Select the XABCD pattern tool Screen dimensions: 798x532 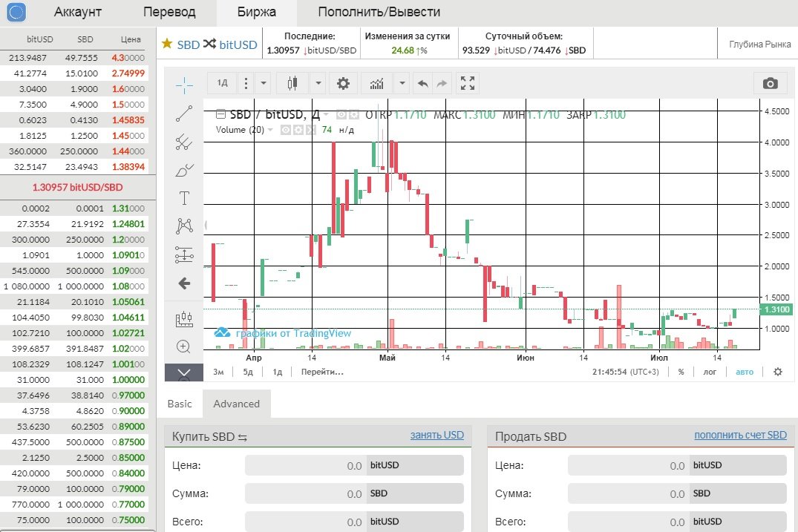pyautogui.click(x=183, y=226)
